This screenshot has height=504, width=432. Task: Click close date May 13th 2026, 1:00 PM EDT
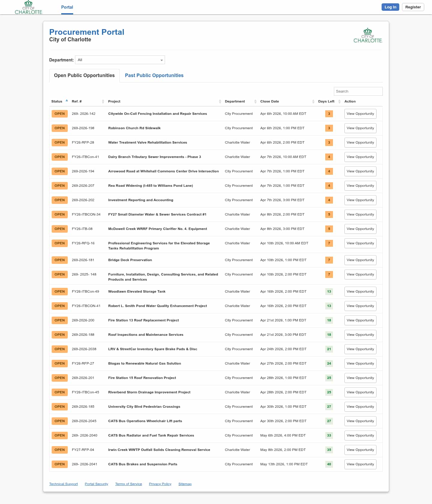[x=284, y=464]
